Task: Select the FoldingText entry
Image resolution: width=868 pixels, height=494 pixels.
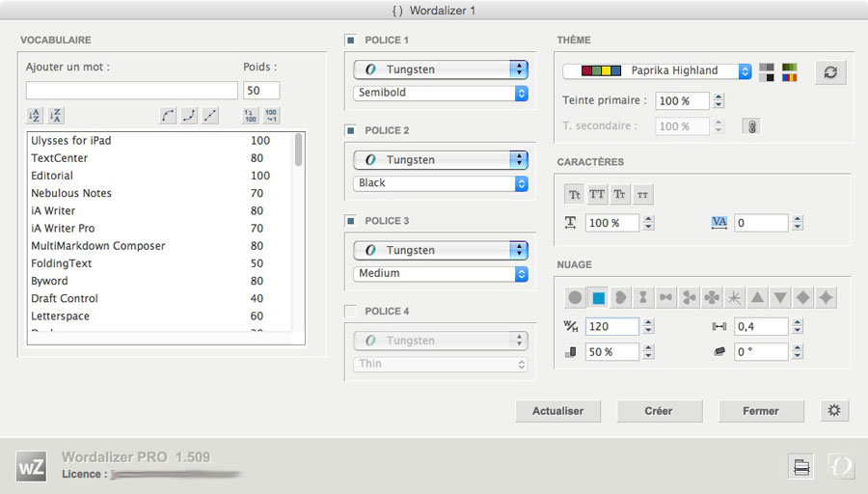Action: coord(159,263)
